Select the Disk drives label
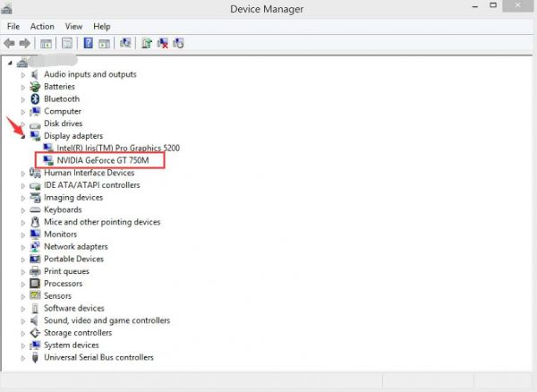537x392 pixels. coord(63,124)
